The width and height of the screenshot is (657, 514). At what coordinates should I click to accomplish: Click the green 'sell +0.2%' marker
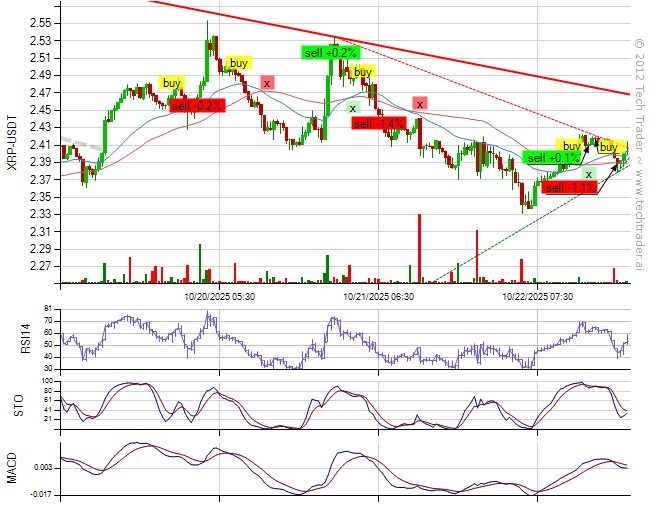coord(329,52)
